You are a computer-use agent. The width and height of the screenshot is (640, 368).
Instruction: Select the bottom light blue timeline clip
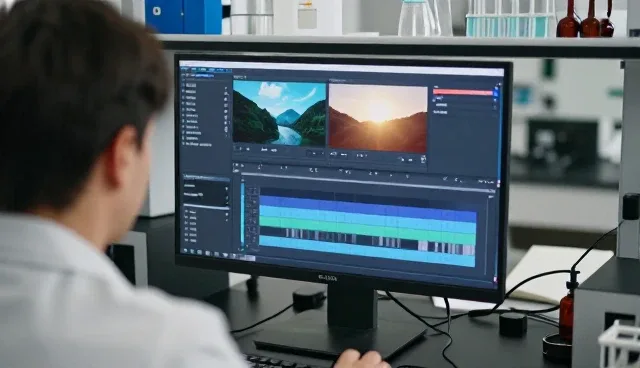click(367, 252)
